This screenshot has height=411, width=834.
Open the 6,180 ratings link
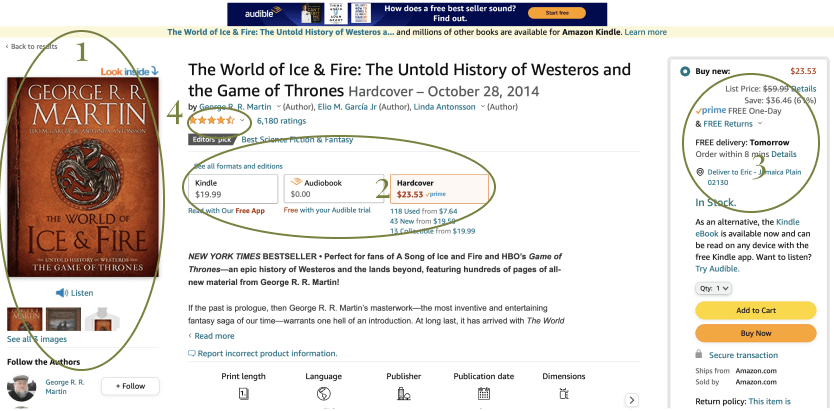point(281,120)
